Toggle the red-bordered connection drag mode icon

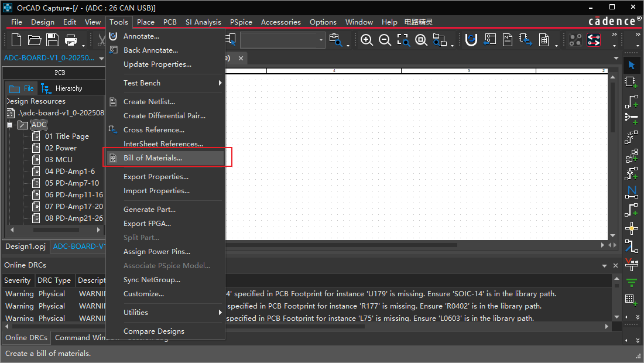point(594,40)
